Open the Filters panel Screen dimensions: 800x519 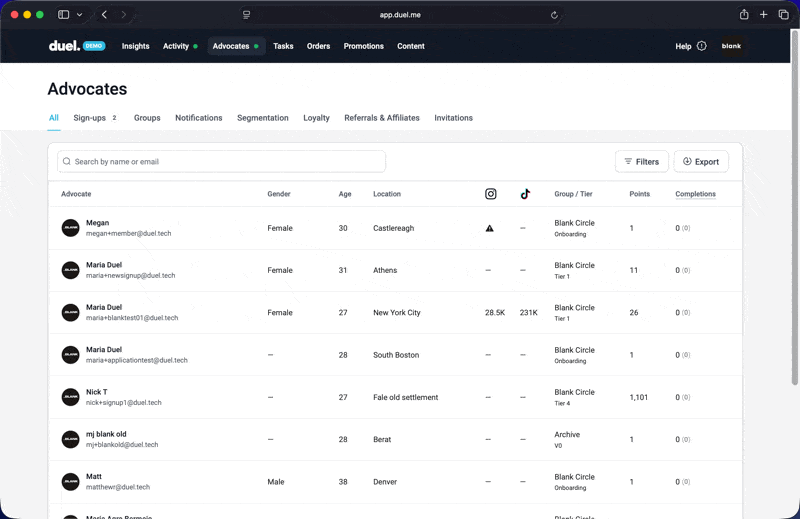point(641,161)
